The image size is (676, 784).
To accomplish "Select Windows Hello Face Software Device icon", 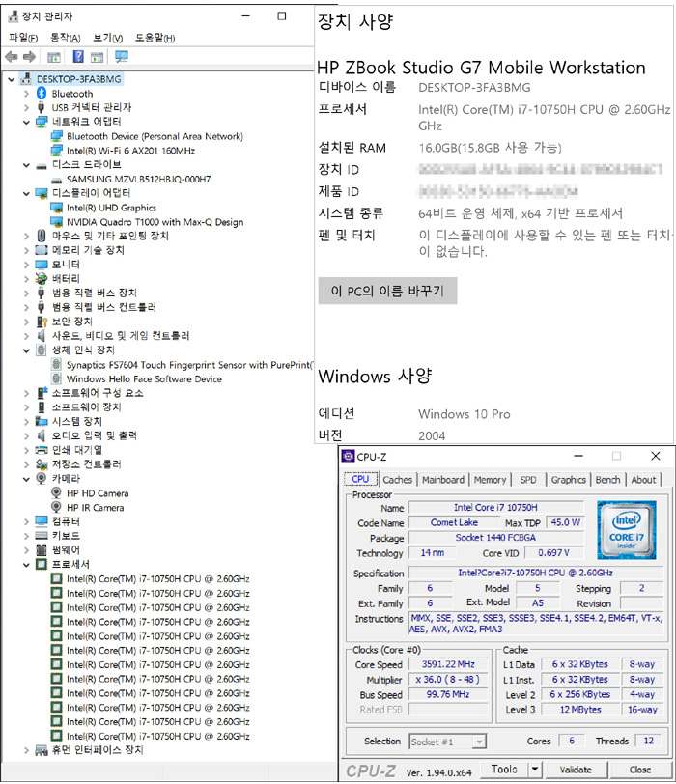I will (57, 378).
